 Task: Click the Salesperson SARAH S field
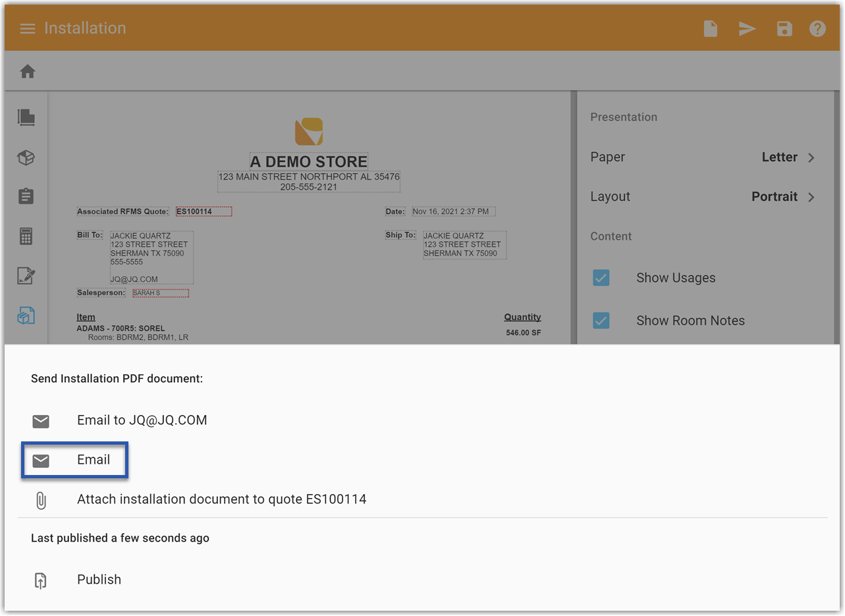point(161,293)
